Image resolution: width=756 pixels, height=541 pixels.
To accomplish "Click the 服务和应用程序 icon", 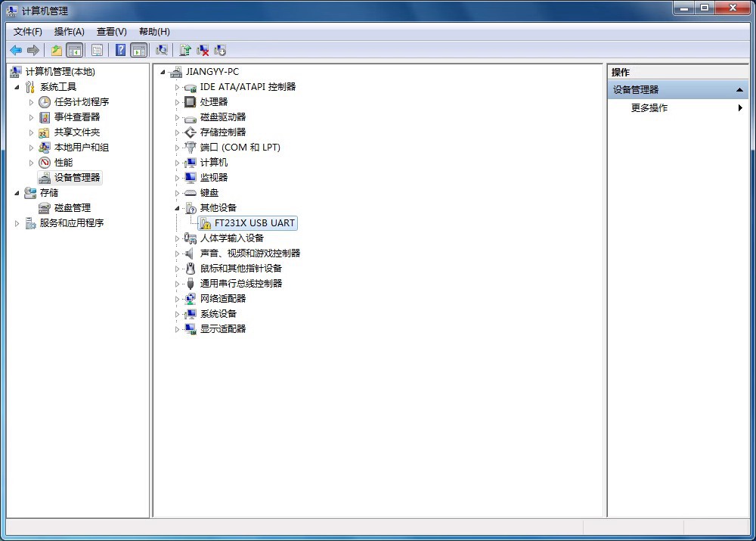I will tap(30, 223).
